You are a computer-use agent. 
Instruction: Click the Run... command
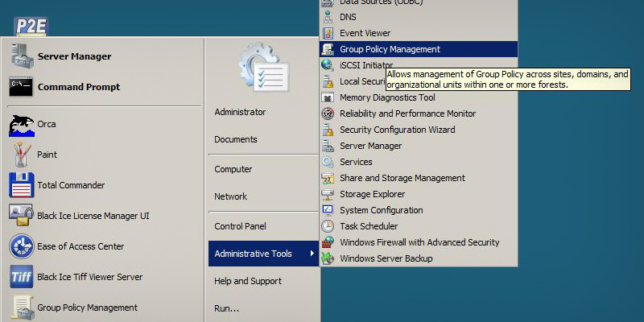227,308
